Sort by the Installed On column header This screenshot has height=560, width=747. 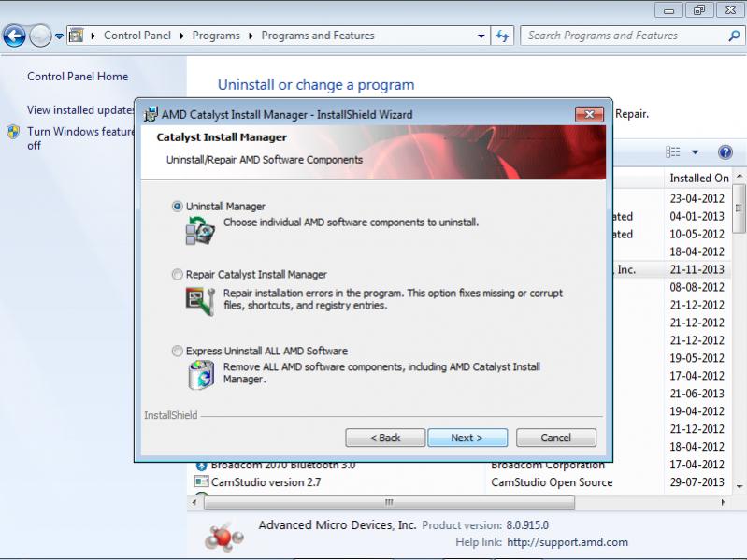tap(698, 178)
